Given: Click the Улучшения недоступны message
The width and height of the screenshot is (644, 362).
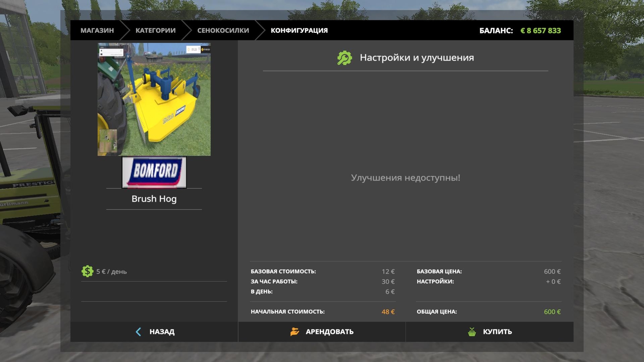Looking at the screenshot, I should point(405,178).
